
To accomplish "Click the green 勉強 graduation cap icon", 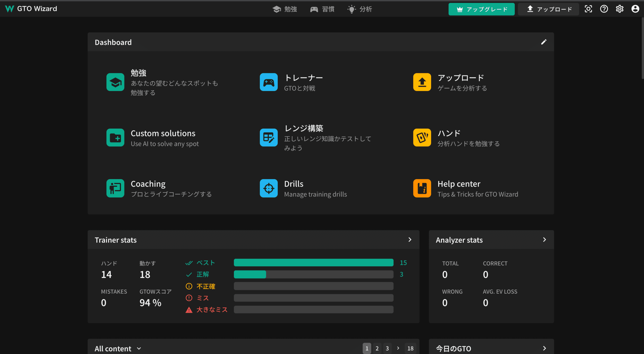I will [x=115, y=82].
